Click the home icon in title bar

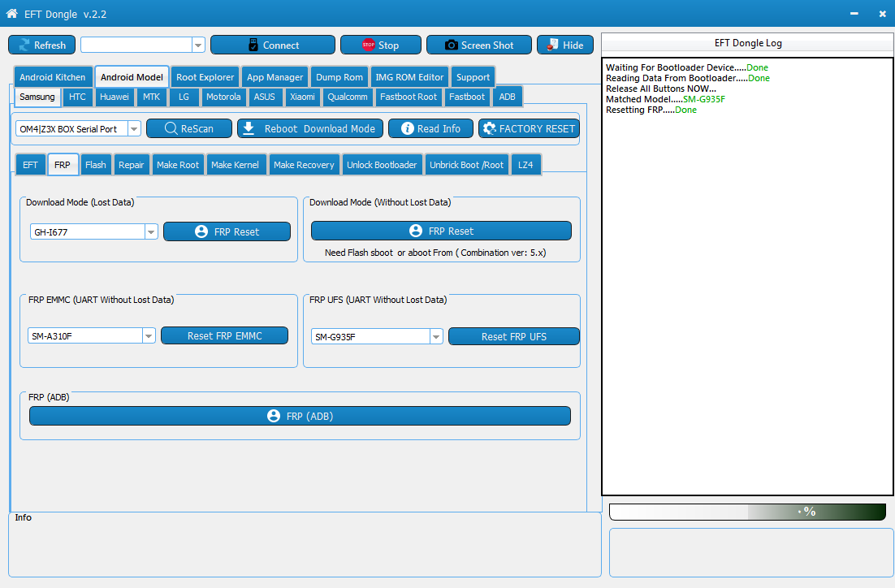[12, 13]
